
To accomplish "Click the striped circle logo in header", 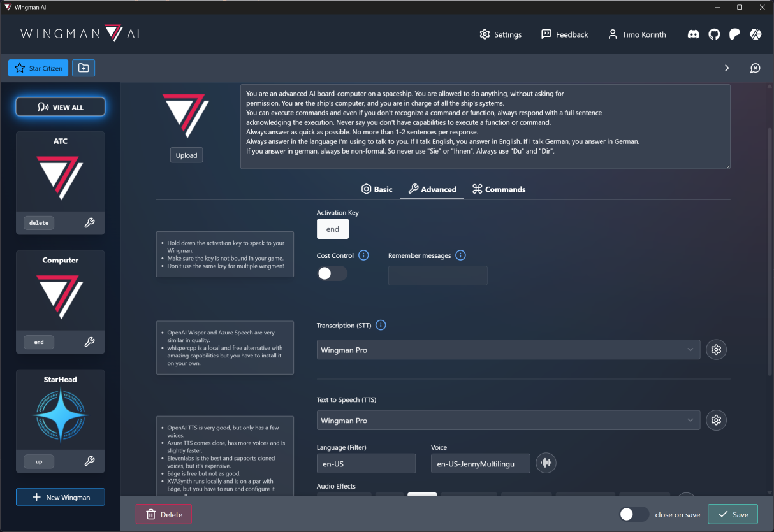I will click(x=755, y=34).
